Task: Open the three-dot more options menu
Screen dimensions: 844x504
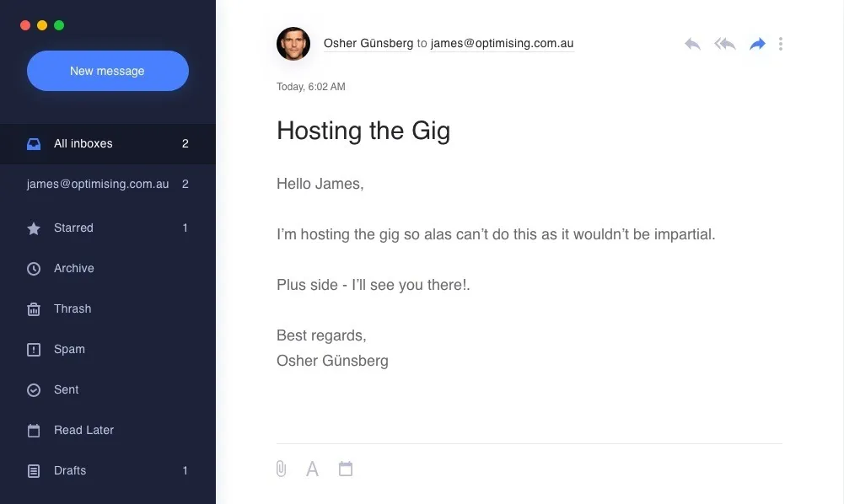Action: pyautogui.click(x=781, y=44)
